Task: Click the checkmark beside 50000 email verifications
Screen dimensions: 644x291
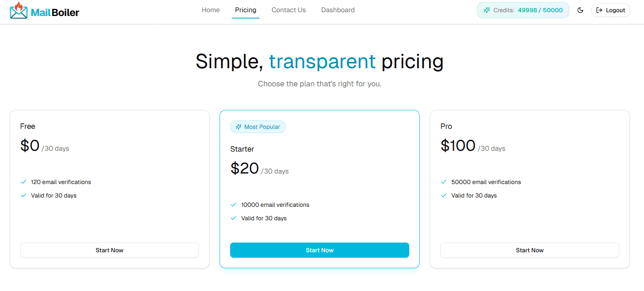Action: (x=444, y=182)
